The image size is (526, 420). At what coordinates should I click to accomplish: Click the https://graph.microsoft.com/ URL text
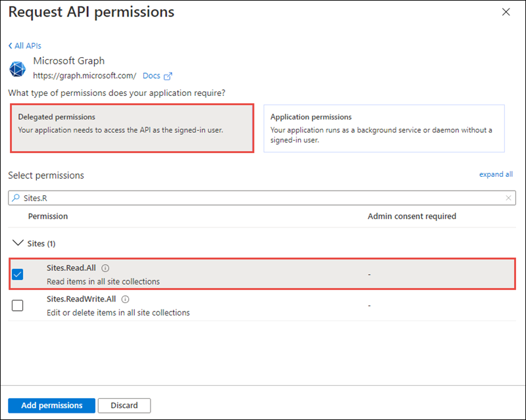click(85, 76)
